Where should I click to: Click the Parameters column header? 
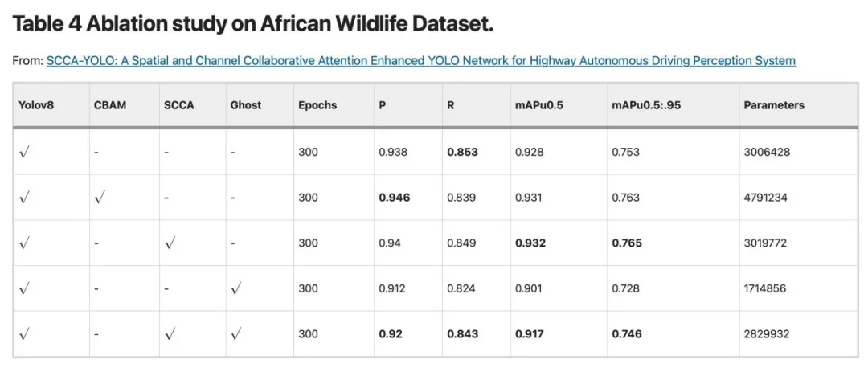tap(774, 105)
